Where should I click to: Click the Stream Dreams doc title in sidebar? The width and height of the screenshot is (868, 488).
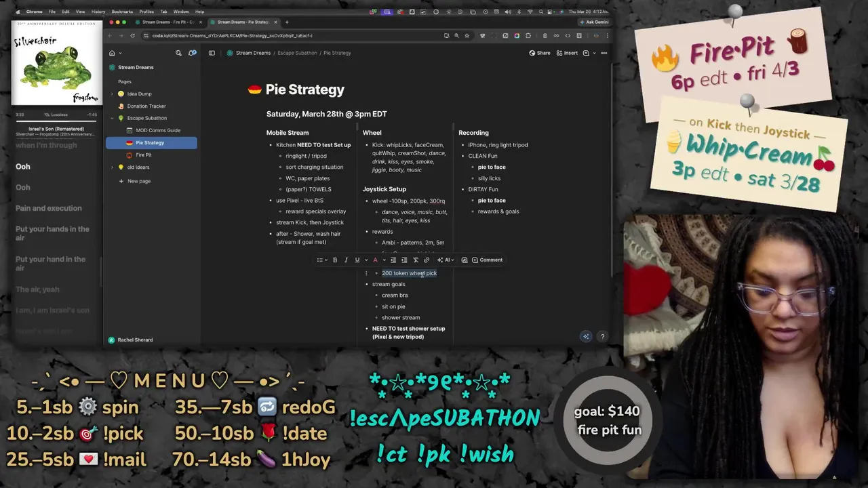point(136,67)
